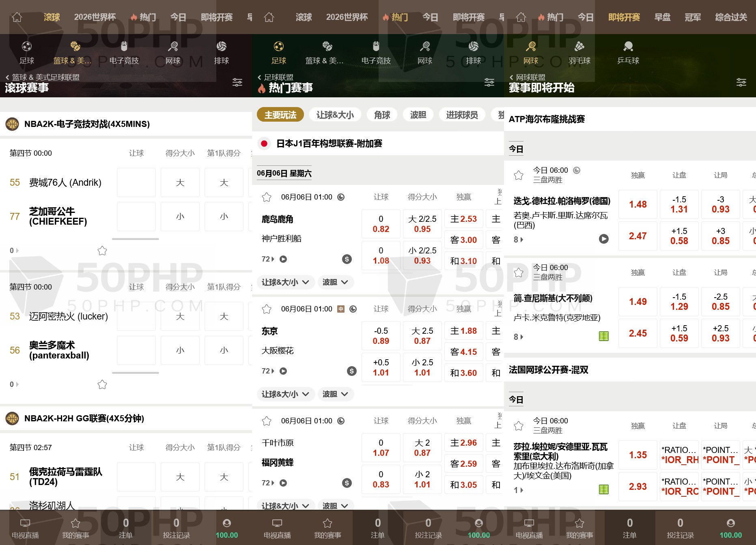Switch to the 2026世界杯 tab in middle panel
This screenshot has width=756, height=545.
(x=347, y=17)
